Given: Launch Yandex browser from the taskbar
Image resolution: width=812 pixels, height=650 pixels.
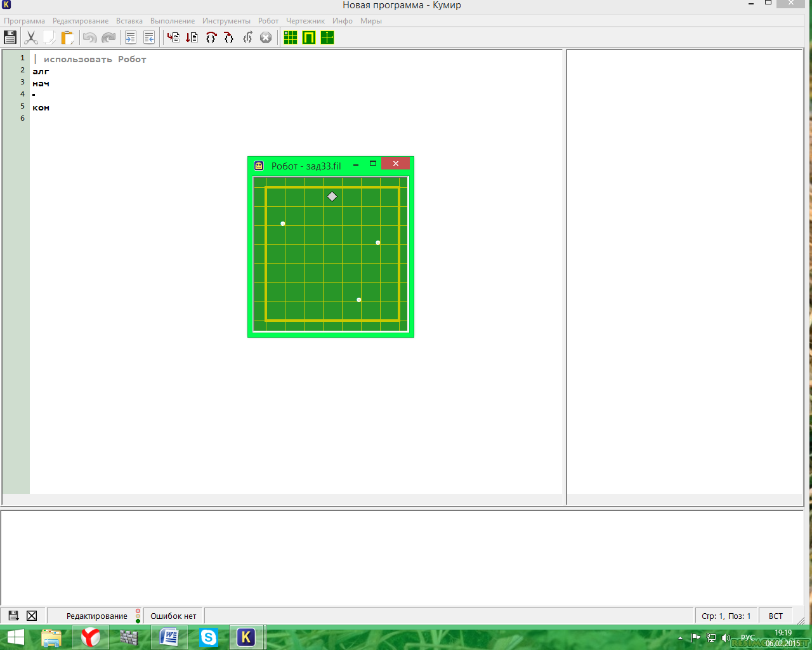Looking at the screenshot, I should pyautogui.click(x=91, y=637).
